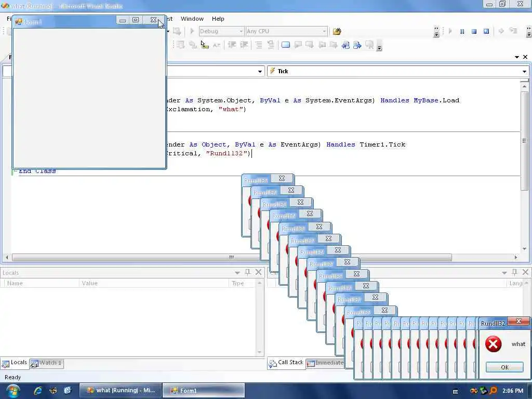Click the Uncomment selected lines icon
The width and height of the screenshot is (532, 399).
pos(270,45)
